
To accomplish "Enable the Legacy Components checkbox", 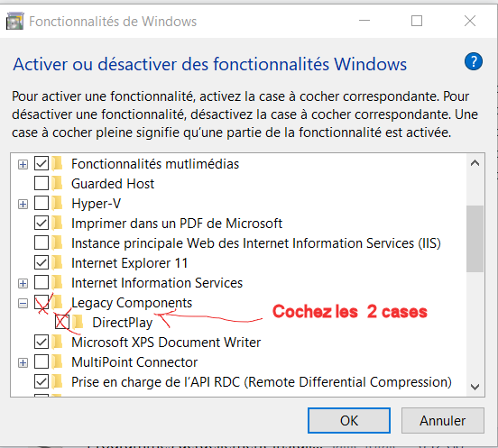I will 41,302.
